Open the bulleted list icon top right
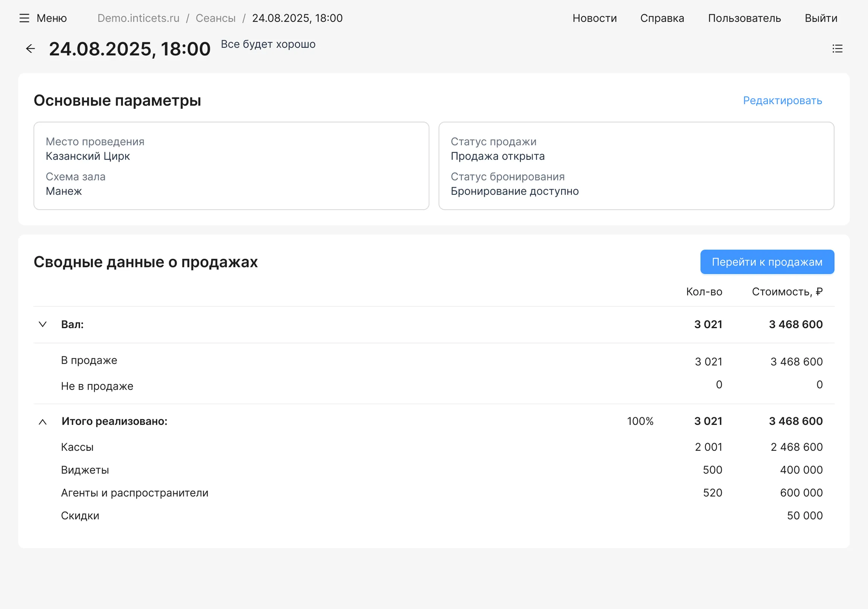Screen dimensions: 868x609 point(837,49)
